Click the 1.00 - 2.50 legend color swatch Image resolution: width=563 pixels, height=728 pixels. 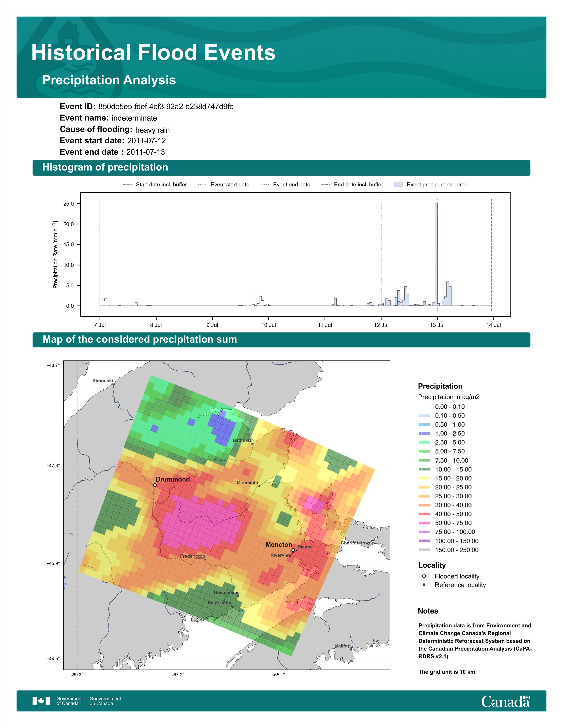tap(424, 434)
